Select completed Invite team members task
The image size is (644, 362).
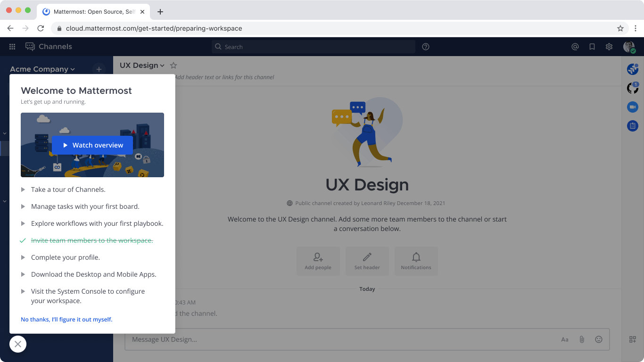[87, 240]
